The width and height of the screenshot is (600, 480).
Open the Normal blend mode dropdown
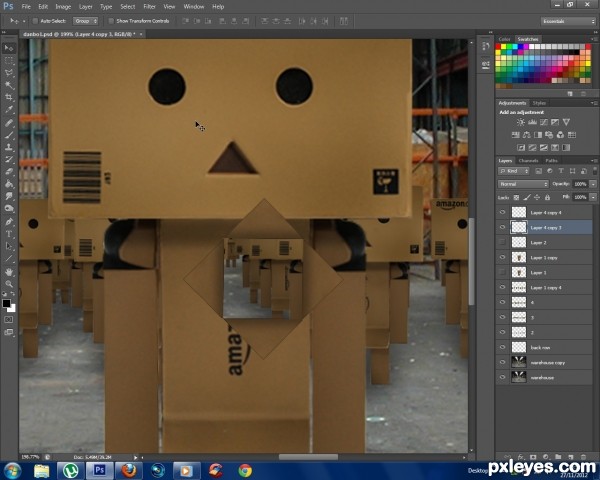pyautogui.click(x=523, y=184)
